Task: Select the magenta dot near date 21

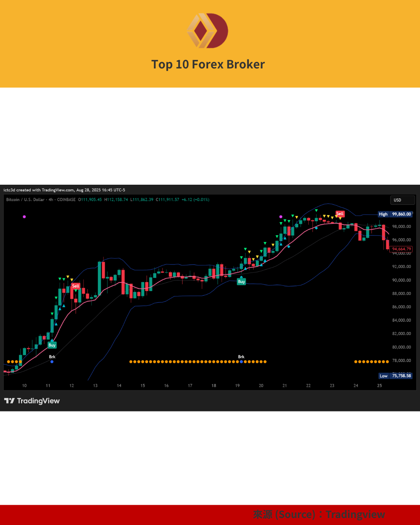Action: tap(281, 217)
